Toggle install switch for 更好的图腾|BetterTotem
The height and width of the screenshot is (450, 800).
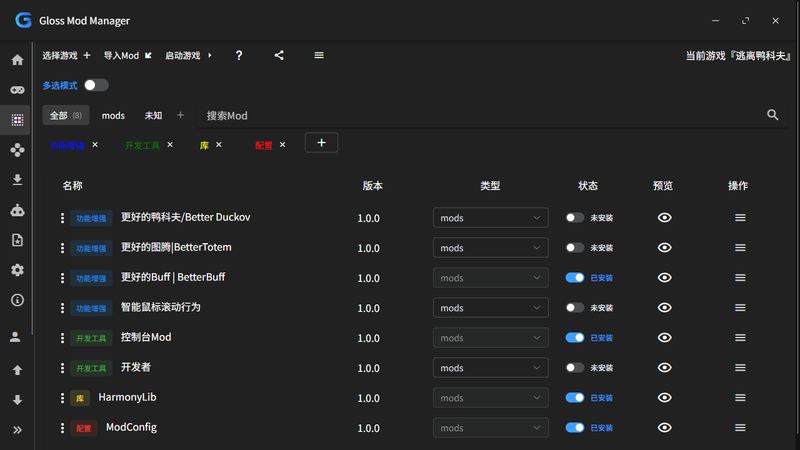(574, 248)
